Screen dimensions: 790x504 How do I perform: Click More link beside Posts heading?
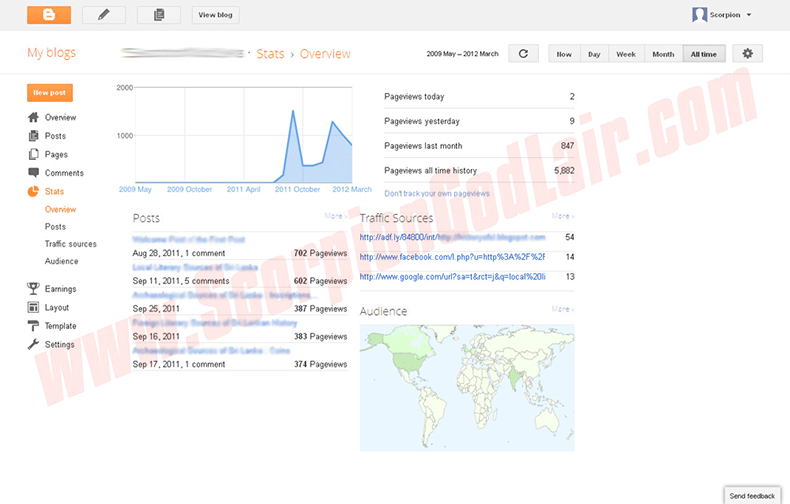336,216
